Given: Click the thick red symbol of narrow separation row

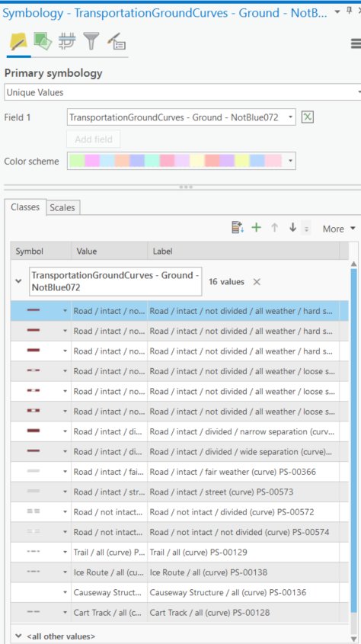Looking at the screenshot, I should 34,431.
